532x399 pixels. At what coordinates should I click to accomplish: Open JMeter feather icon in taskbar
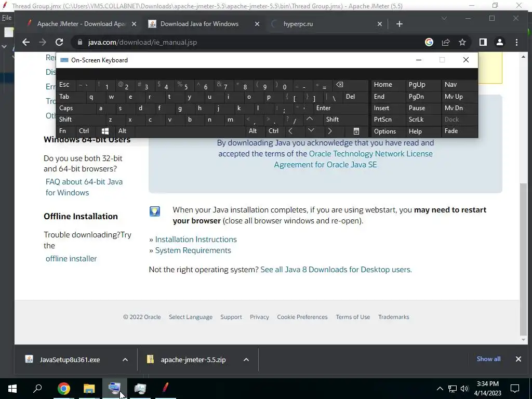tap(165, 388)
